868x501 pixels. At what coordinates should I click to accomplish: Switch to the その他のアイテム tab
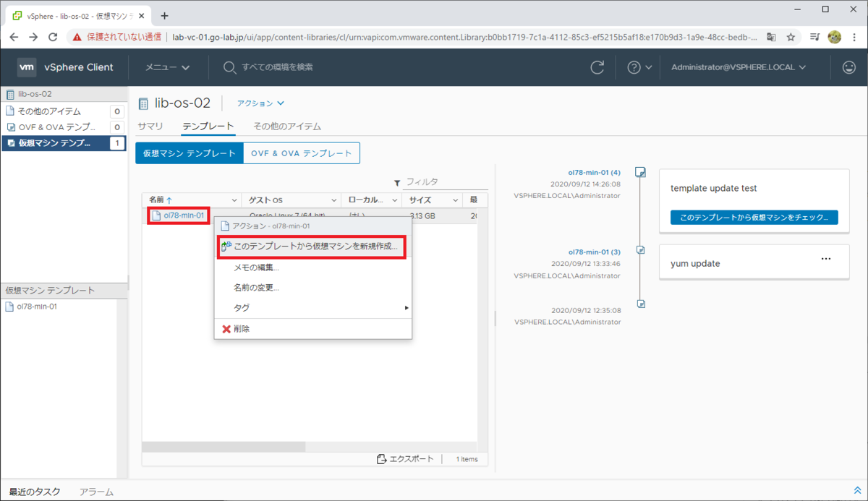pyautogui.click(x=287, y=126)
